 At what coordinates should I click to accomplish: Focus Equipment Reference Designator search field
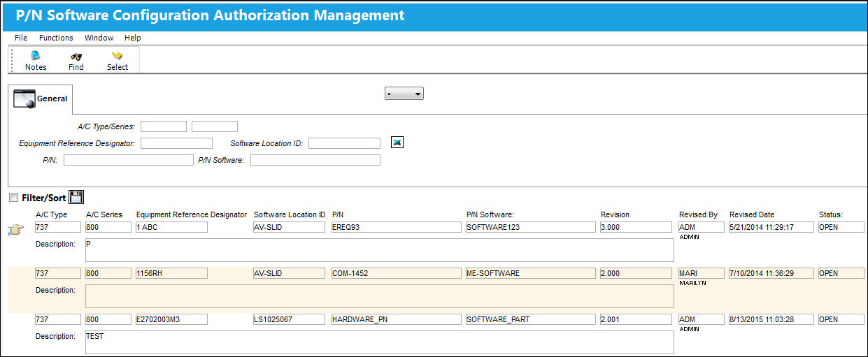pos(176,143)
